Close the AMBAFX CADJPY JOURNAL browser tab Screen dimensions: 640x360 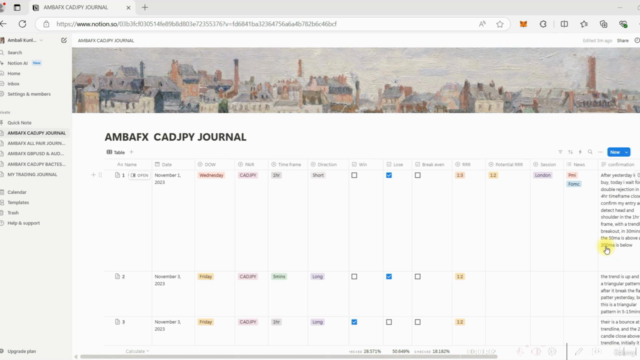tap(128, 7)
